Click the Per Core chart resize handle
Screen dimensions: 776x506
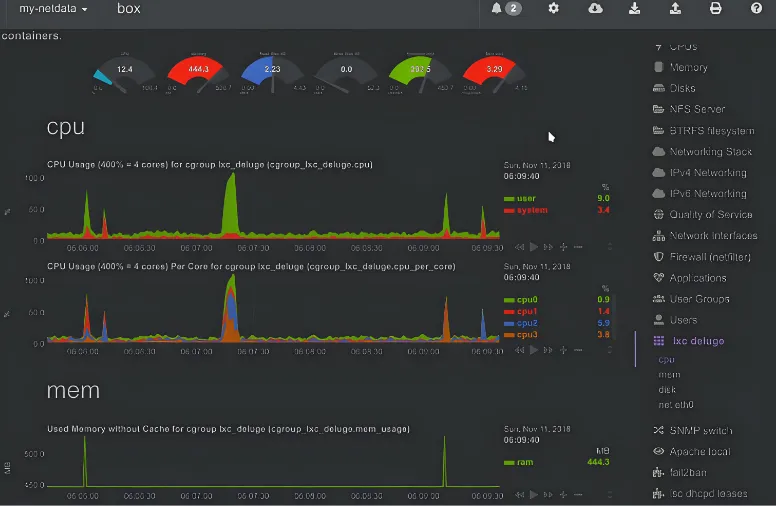610,350
